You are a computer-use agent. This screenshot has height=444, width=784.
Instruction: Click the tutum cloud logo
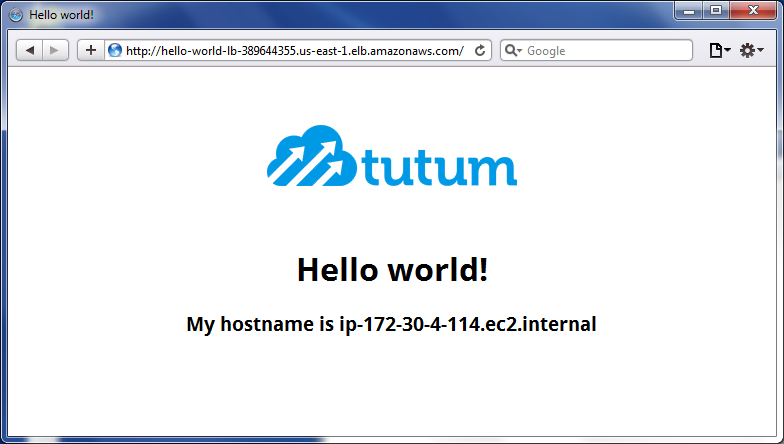click(392, 156)
